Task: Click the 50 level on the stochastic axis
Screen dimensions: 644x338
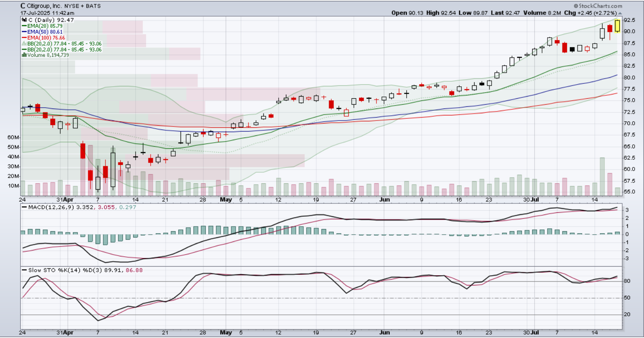Action: [627, 298]
